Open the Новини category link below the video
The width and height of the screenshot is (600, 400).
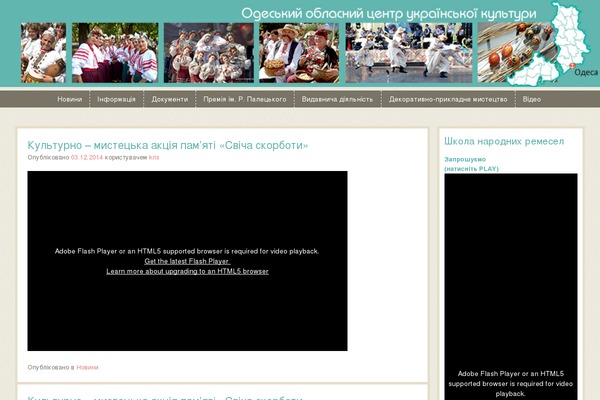(87, 367)
